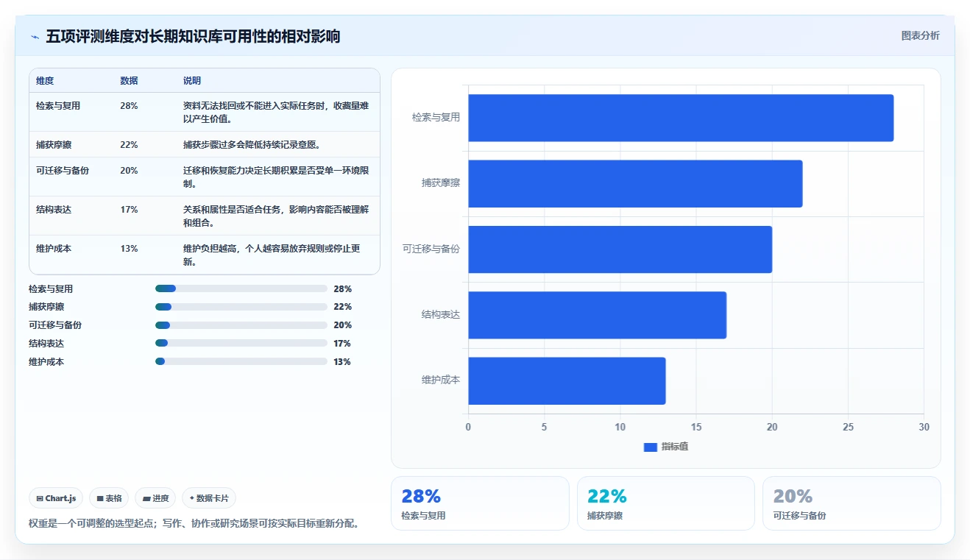
Task: Click the table description starting 资料无法找回
Action: [x=277, y=113]
